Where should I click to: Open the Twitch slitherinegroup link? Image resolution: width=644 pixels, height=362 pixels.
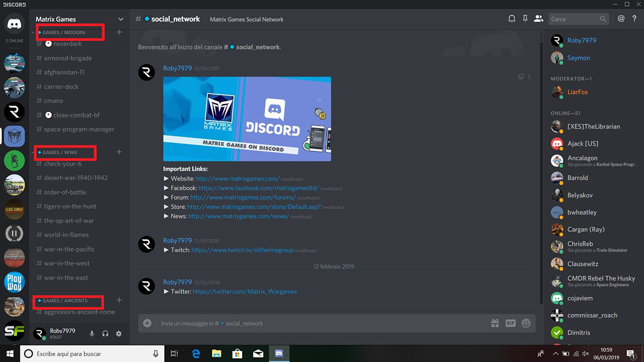point(243,250)
